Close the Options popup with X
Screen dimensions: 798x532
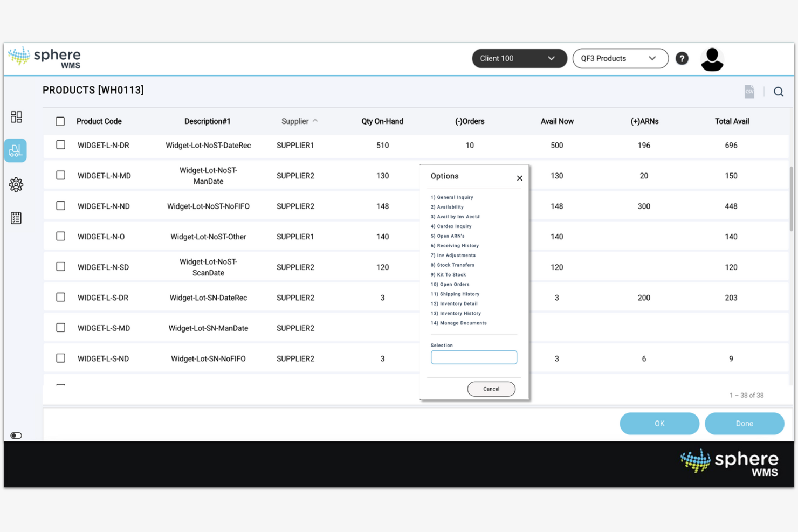(519, 178)
